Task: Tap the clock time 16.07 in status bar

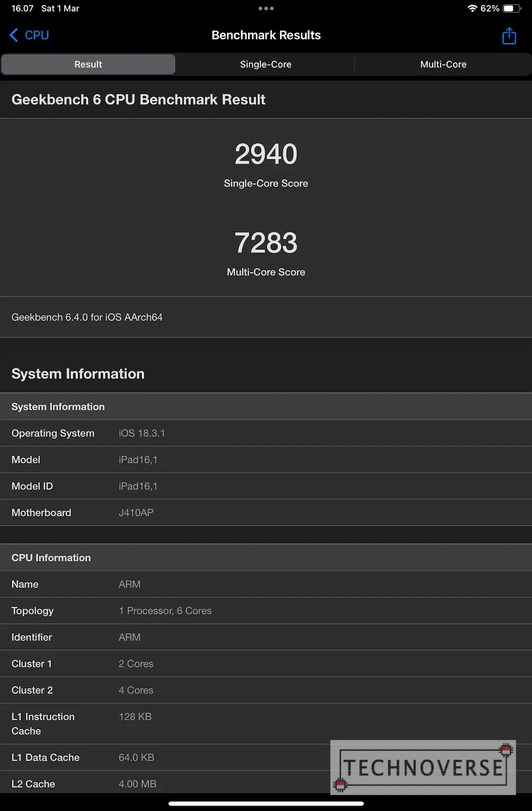Action: [22, 8]
